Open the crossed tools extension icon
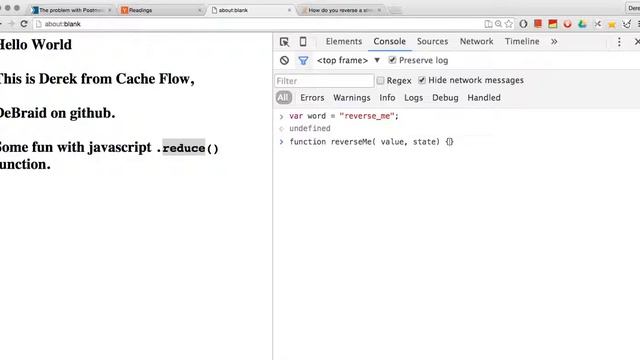640x360 pixels. coord(598,24)
